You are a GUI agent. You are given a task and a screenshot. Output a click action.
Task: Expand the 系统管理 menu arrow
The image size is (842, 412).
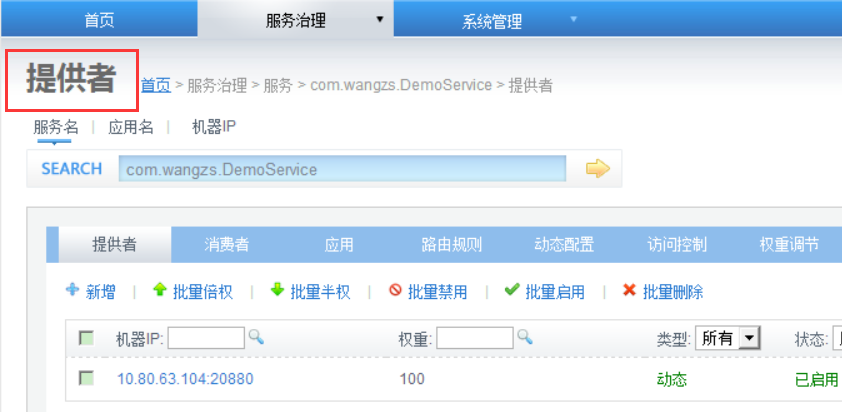pos(573,19)
